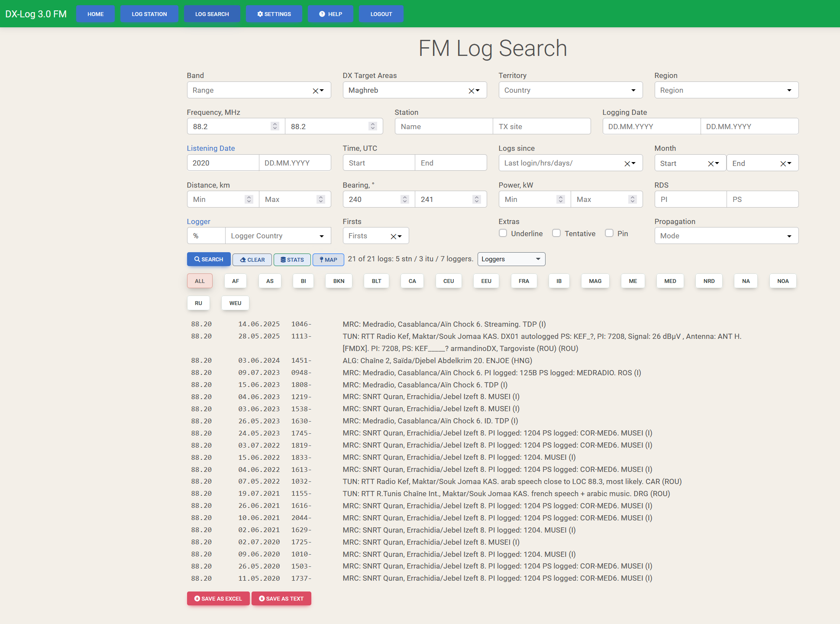The width and height of the screenshot is (840, 624).
Task: Open the DX Target Areas dropdown
Action: click(478, 91)
